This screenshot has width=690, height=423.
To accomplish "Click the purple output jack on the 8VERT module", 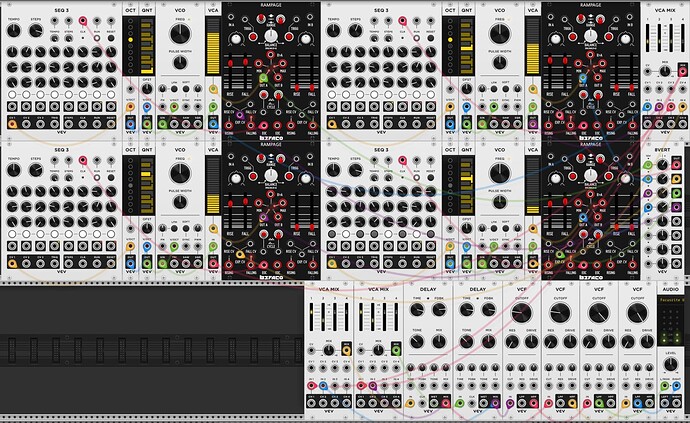I will click(676, 207).
